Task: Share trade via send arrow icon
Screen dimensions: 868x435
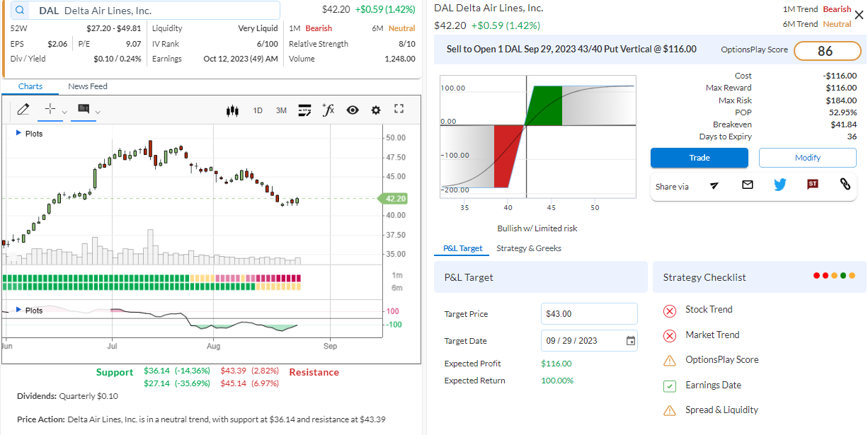Action: click(x=714, y=185)
